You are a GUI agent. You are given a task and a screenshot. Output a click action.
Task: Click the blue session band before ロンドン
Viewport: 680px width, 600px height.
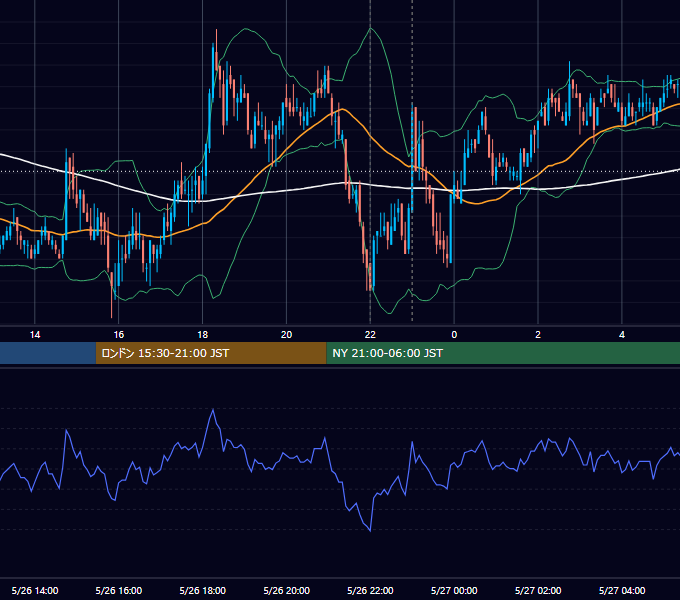tap(48, 353)
